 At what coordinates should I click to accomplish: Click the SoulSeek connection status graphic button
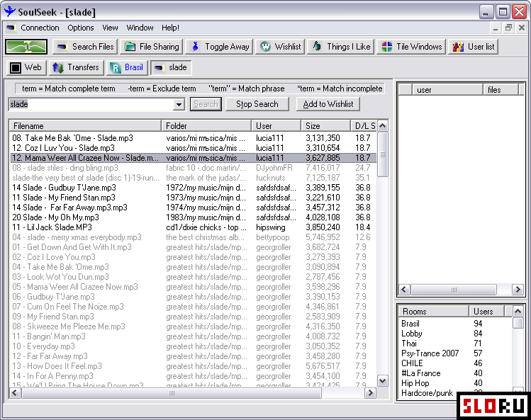point(26,47)
